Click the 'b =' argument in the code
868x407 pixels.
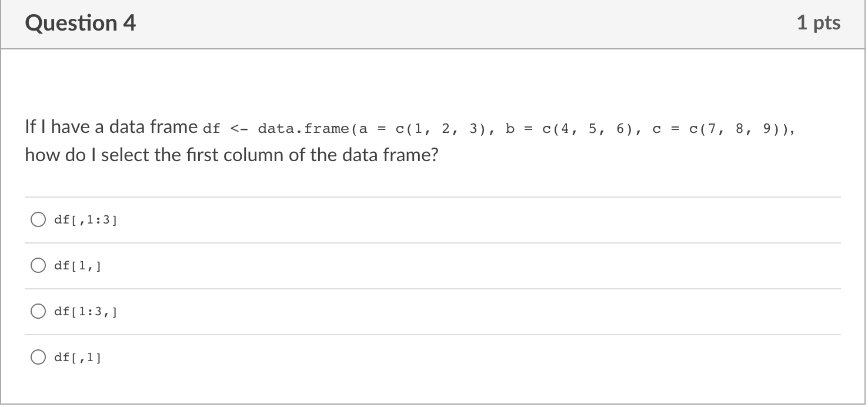point(519,129)
